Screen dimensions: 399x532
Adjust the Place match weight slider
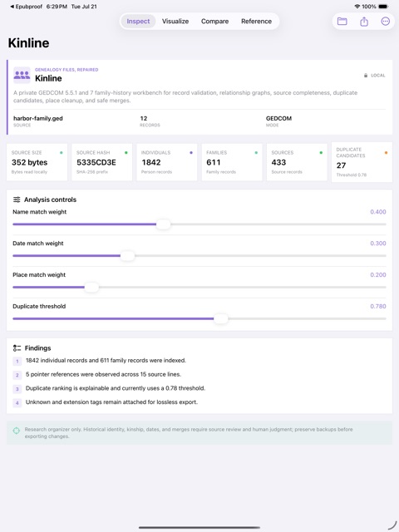91,288
